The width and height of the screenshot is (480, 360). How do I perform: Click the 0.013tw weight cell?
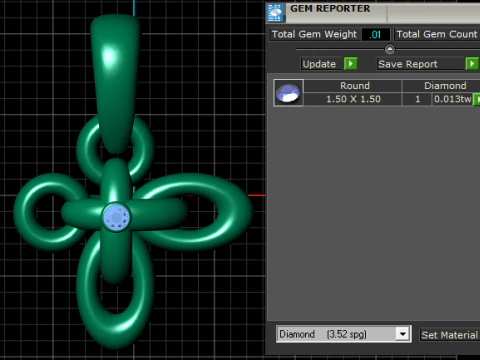[x=453, y=99]
